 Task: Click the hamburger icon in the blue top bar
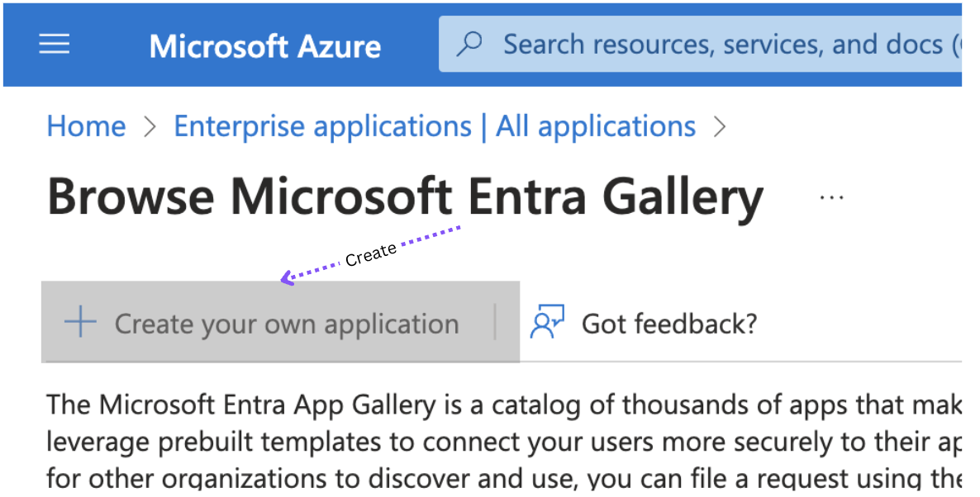click(54, 45)
